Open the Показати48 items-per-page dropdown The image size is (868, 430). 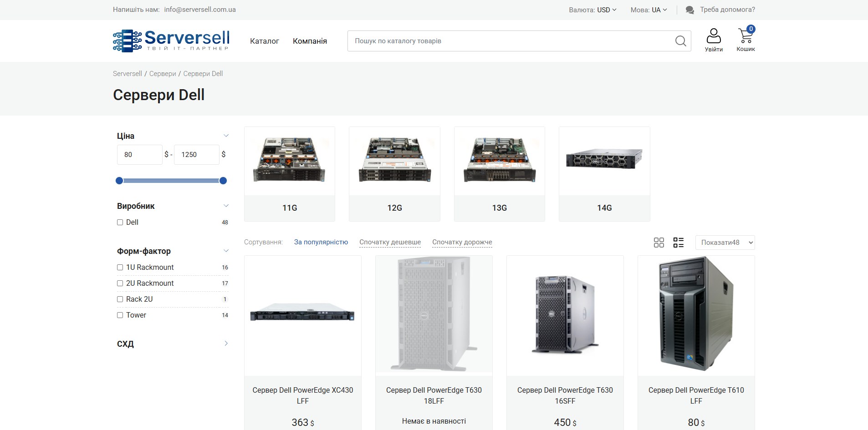[x=725, y=243]
